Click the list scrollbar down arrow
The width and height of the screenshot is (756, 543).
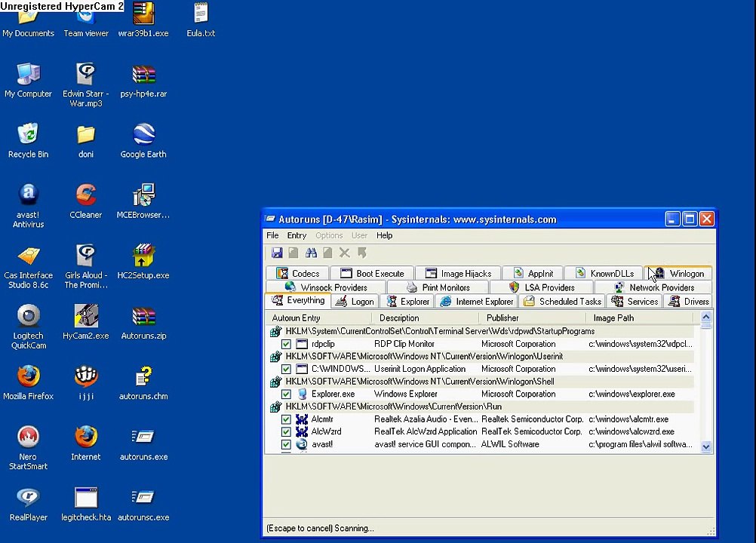pyautogui.click(x=706, y=446)
